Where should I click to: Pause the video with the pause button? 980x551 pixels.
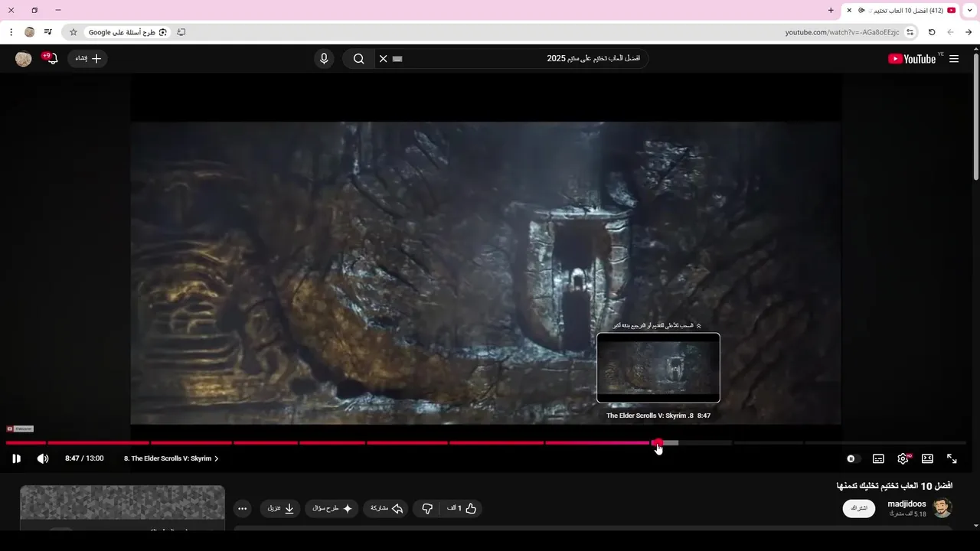click(x=16, y=458)
